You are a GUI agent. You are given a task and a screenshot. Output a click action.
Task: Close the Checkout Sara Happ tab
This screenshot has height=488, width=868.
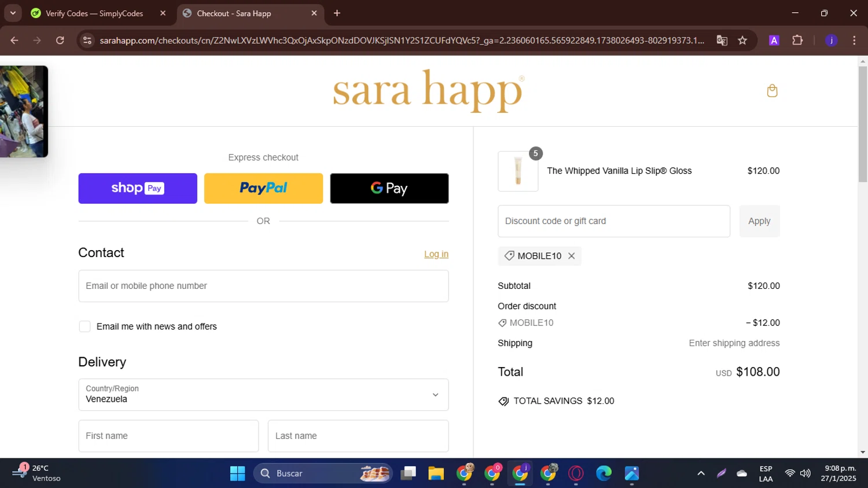click(314, 13)
